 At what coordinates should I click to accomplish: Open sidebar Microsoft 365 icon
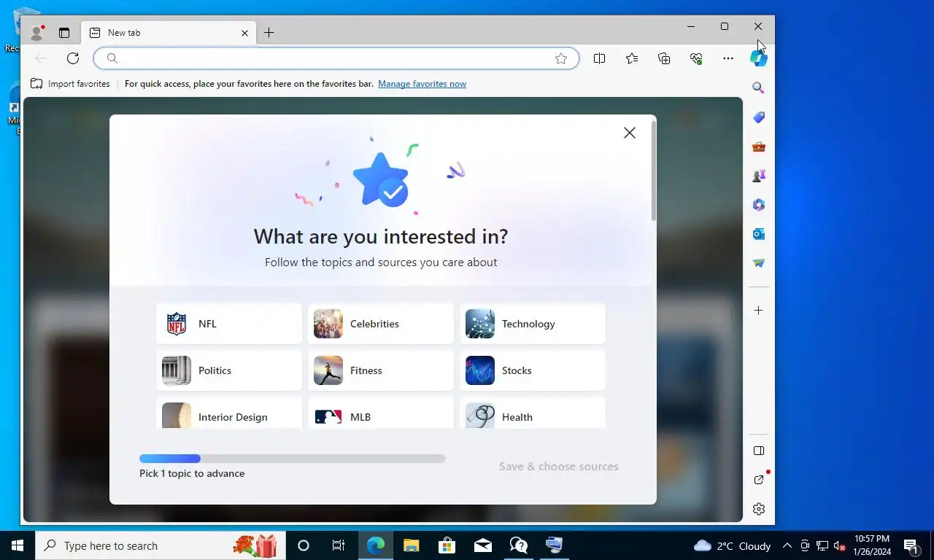[x=759, y=205]
